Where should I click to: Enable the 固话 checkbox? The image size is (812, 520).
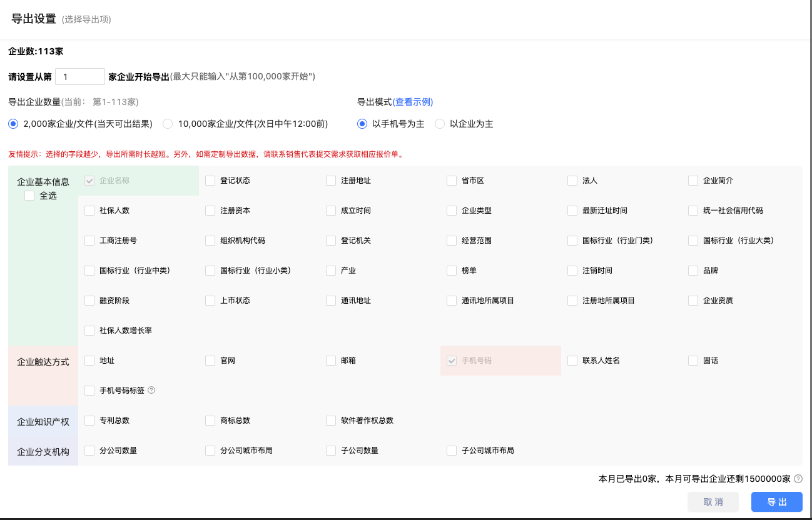pos(693,361)
